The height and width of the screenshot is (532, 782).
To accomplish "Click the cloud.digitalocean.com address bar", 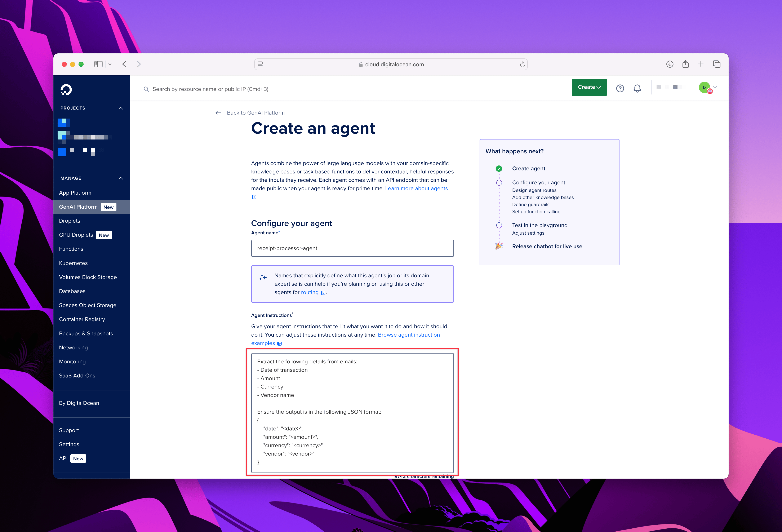I will point(391,64).
